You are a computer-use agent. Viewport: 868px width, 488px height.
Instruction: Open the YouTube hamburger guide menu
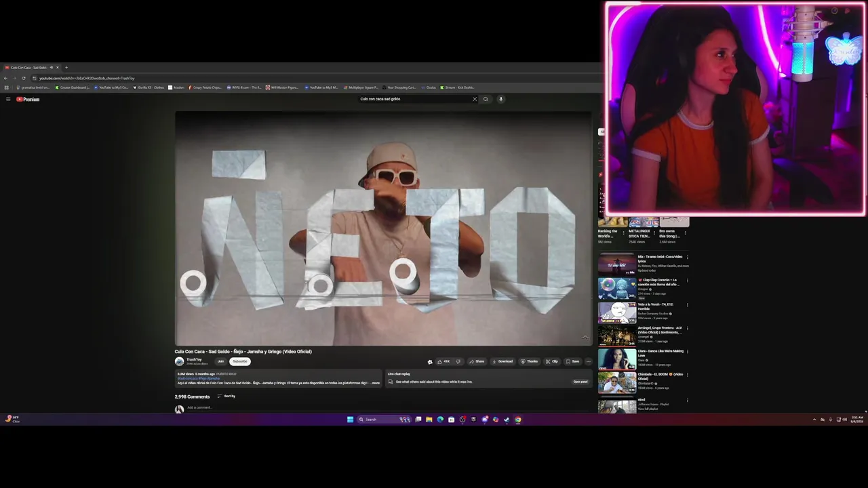(x=8, y=99)
